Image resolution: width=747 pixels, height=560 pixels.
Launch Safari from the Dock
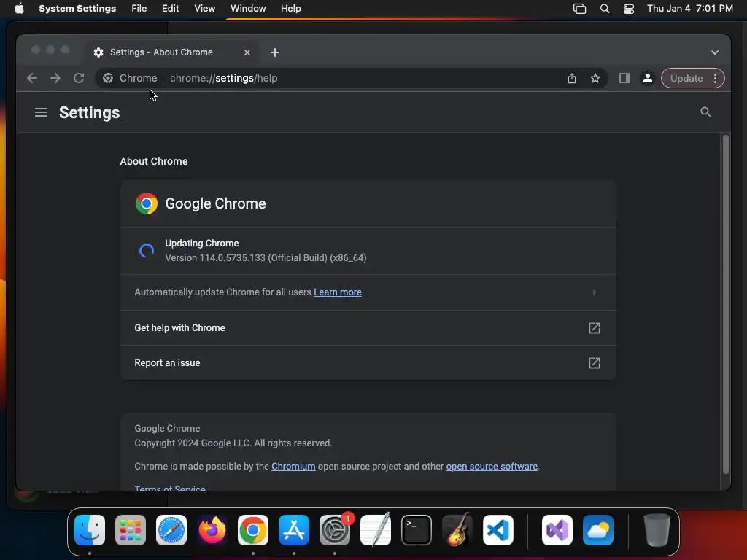(171, 529)
